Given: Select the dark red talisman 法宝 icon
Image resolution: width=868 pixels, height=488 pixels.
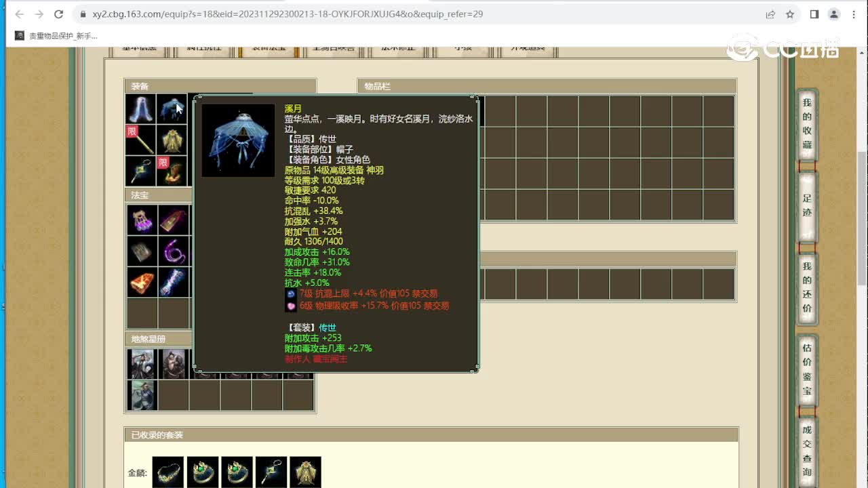Looking at the screenshot, I should coord(174,220).
